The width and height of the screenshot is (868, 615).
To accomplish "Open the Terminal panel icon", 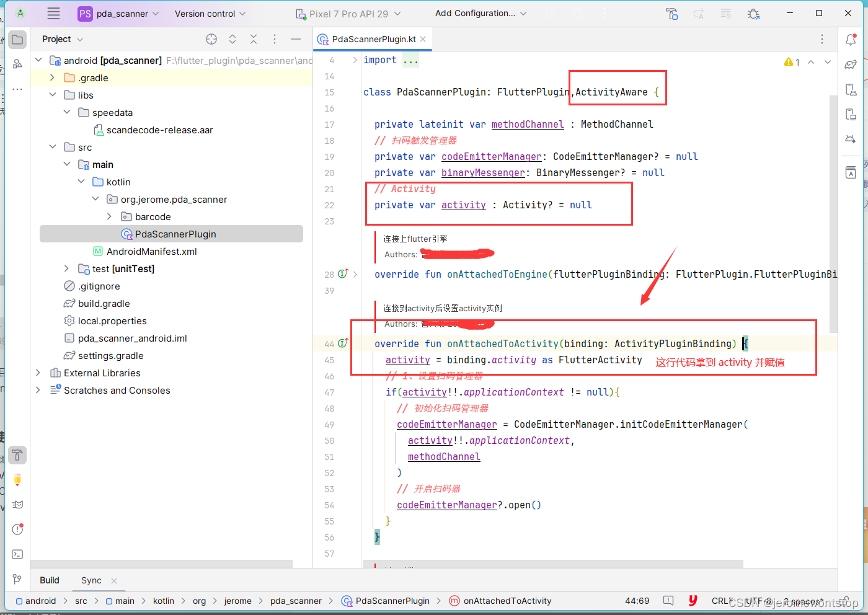I will [17, 554].
